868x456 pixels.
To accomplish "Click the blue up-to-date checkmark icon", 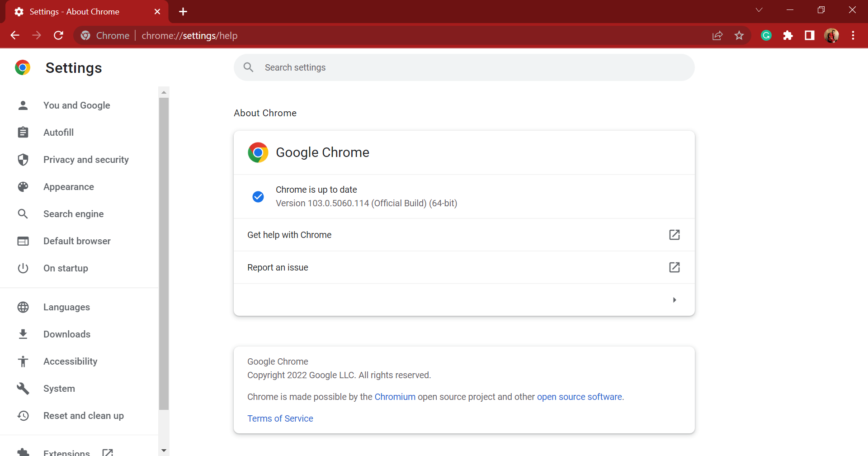I will point(258,196).
